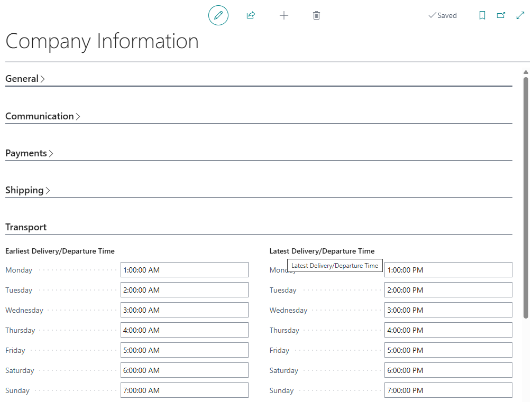Click the Saved status indicator
This screenshot has height=402, width=532.
(x=443, y=15)
